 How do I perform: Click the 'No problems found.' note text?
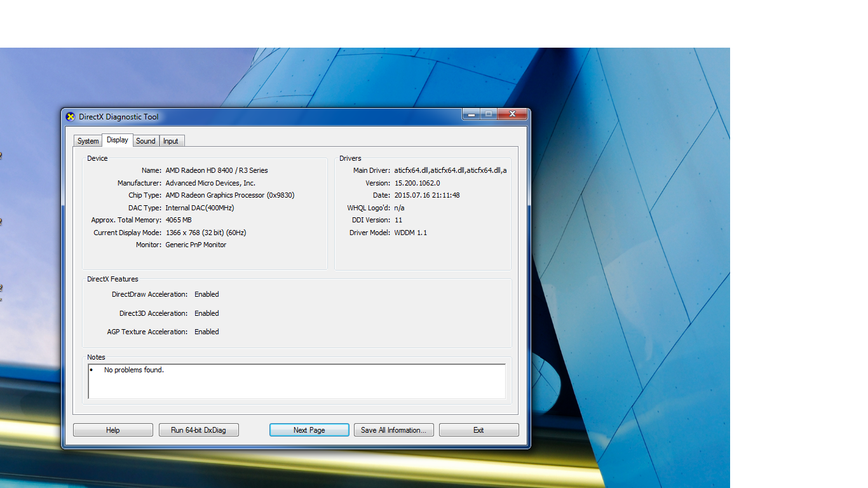tap(134, 370)
